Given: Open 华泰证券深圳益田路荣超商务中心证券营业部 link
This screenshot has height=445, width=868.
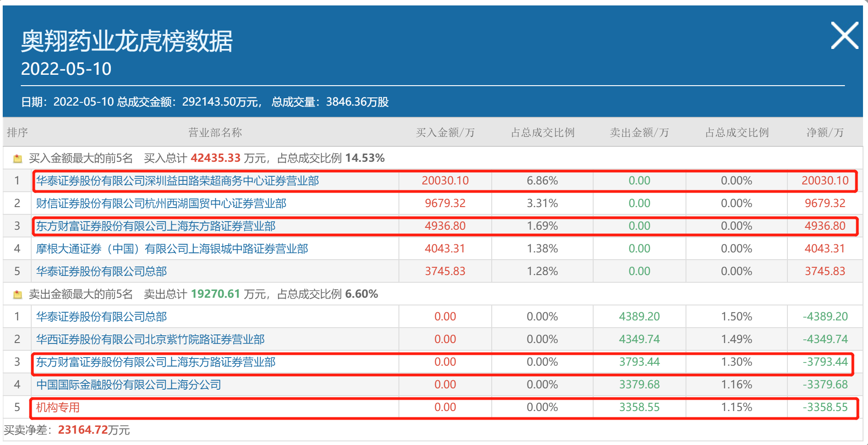Looking at the screenshot, I should tap(177, 181).
